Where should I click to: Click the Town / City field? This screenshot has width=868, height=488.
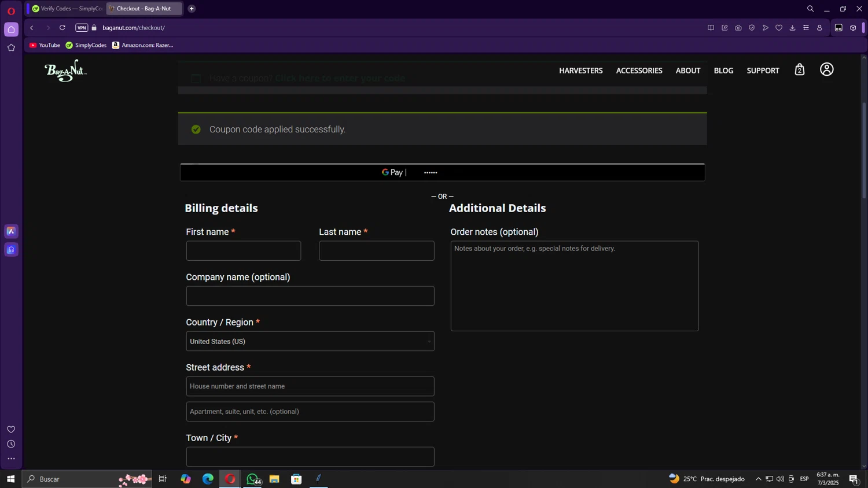(x=310, y=457)
